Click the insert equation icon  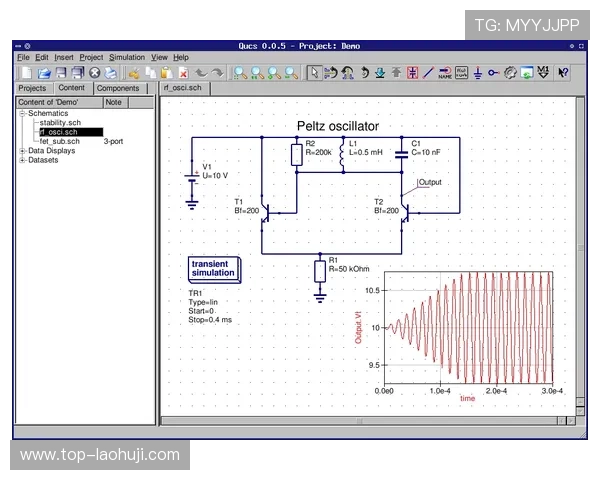click(461, 73)
